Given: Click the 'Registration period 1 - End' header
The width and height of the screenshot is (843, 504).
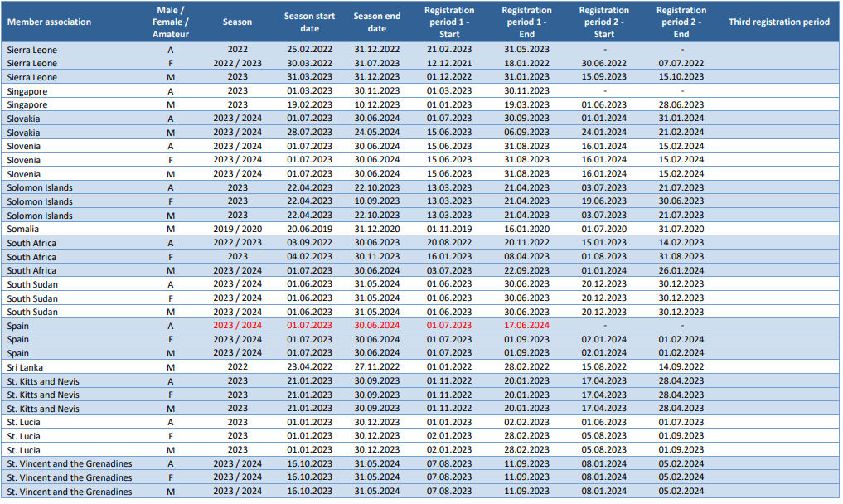Looking at the screenshot, I should tap(527, 22).
